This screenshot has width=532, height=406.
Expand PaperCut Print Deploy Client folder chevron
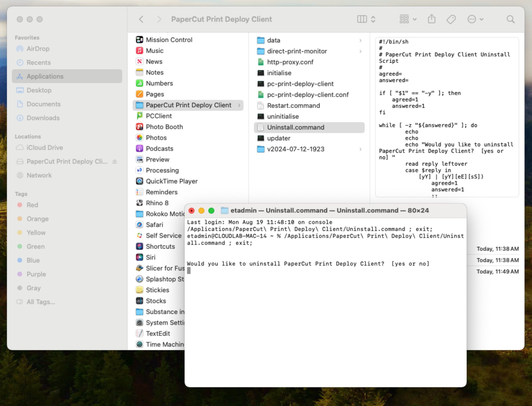[239, 105]
